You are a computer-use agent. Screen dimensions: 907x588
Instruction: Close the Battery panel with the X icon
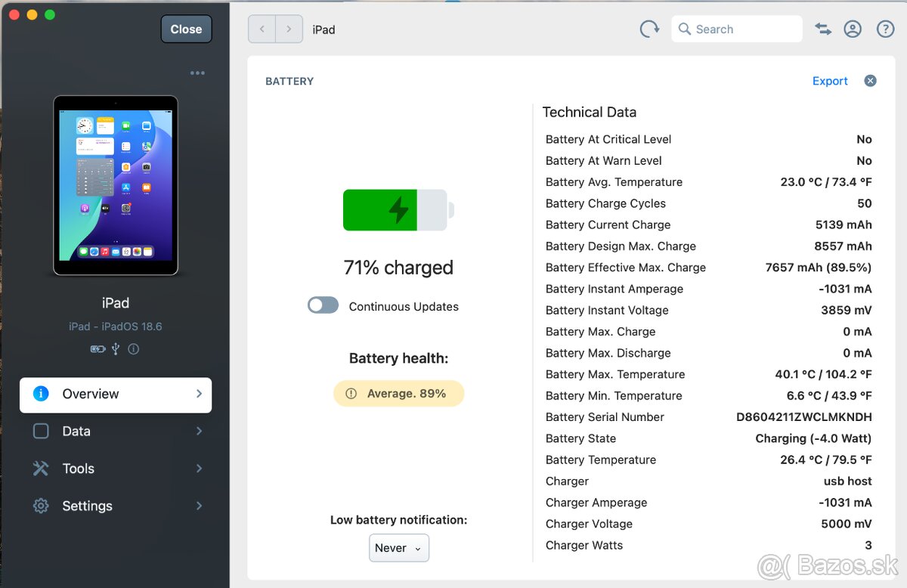pos(870,81)
